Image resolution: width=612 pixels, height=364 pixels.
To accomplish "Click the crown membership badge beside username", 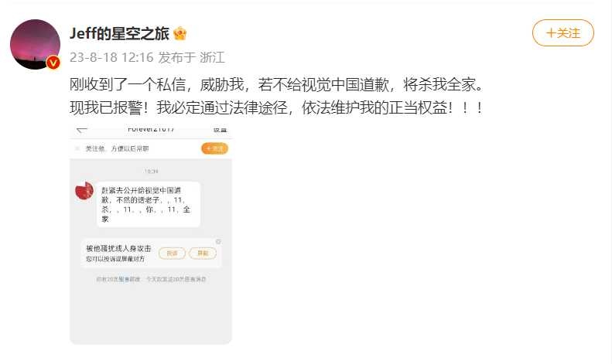I will click(x=180, y=33).
